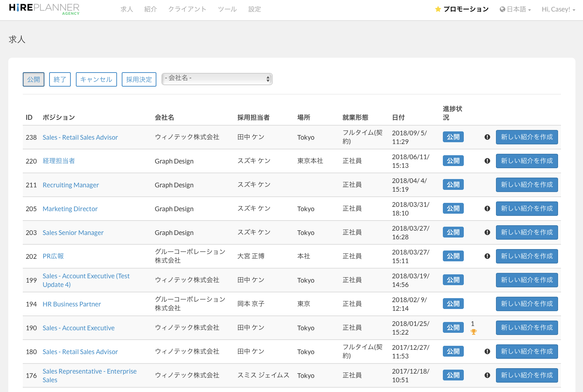Image resolution: width=583 pixels, height=392 pixels.
Task: Create new referral for HR Business Partner
Action: pos(527,304)
